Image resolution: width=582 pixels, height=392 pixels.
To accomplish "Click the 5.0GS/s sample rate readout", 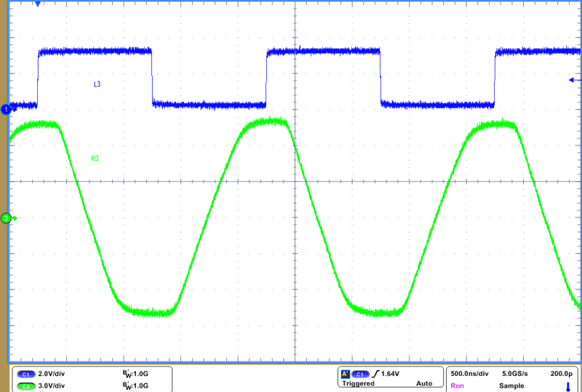I will 515,374.
